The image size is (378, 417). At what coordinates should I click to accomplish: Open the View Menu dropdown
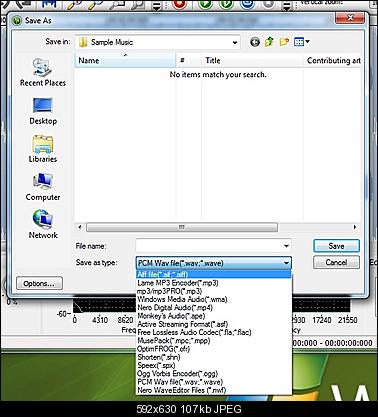click(302, 42)
